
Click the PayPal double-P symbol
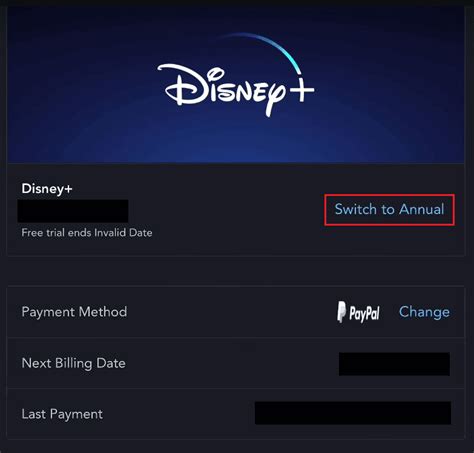click(341, 312)
